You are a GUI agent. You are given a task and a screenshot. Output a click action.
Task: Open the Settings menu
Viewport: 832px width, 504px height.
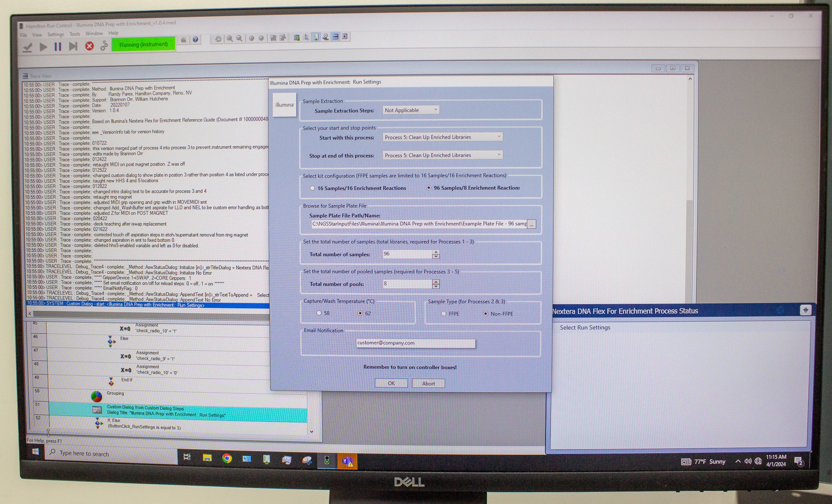pyautogui.click(x=56, y=34)
